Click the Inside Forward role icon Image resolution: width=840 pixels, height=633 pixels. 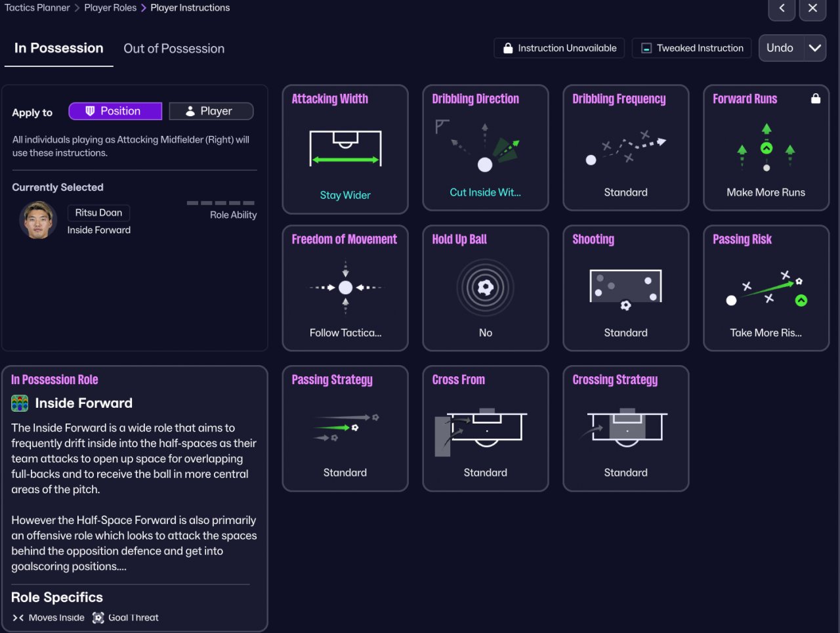tap(20, 403)
